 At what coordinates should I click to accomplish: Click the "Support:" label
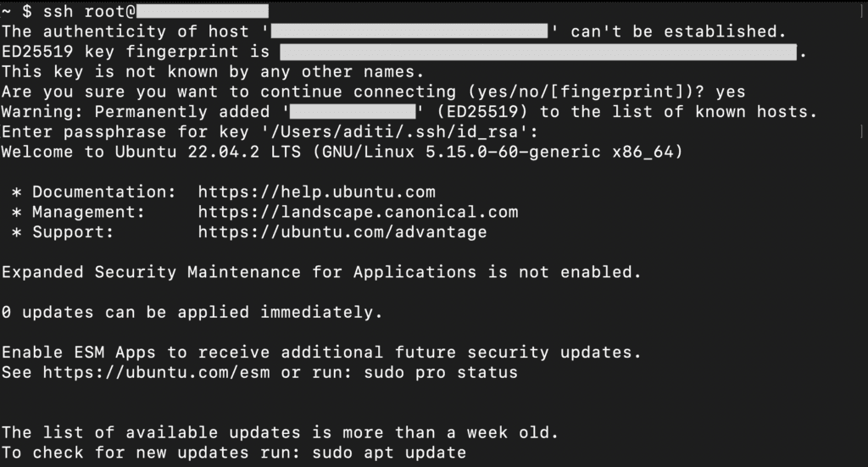(x=74, y=231)
